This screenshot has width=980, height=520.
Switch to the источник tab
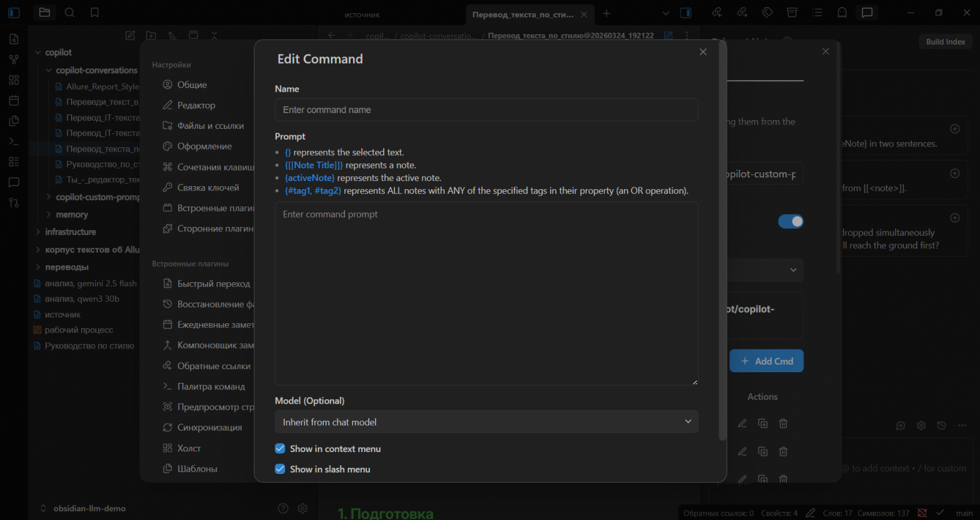[362, 14]
